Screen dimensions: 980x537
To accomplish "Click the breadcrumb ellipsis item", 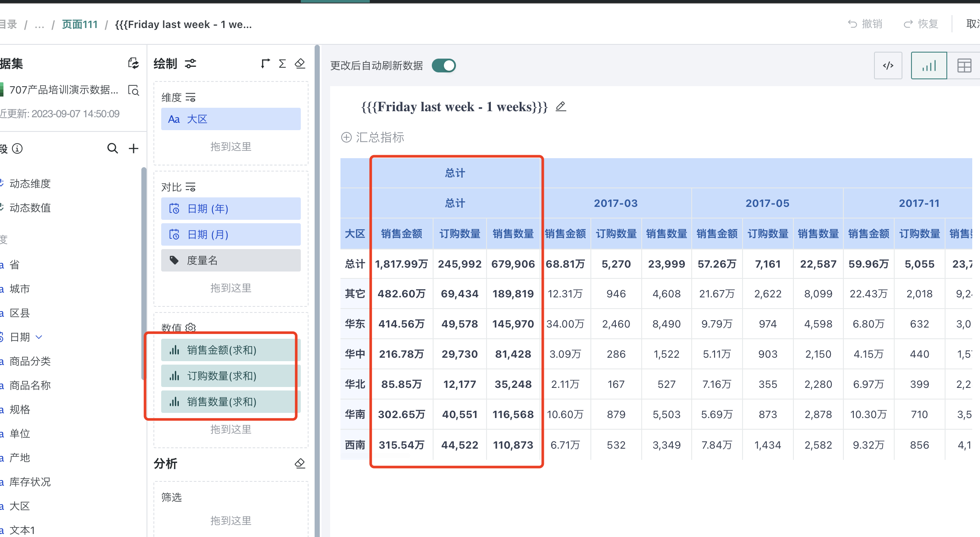I will (39, 25).
